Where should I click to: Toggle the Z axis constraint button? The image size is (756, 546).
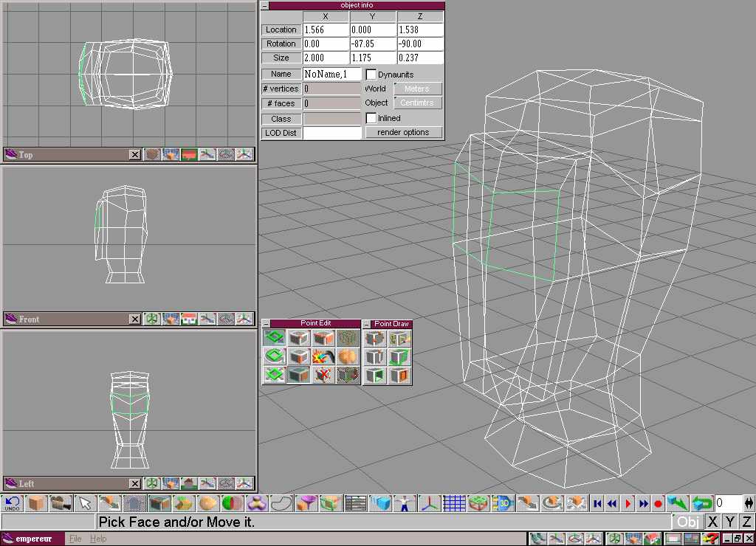tap(747, 522)
